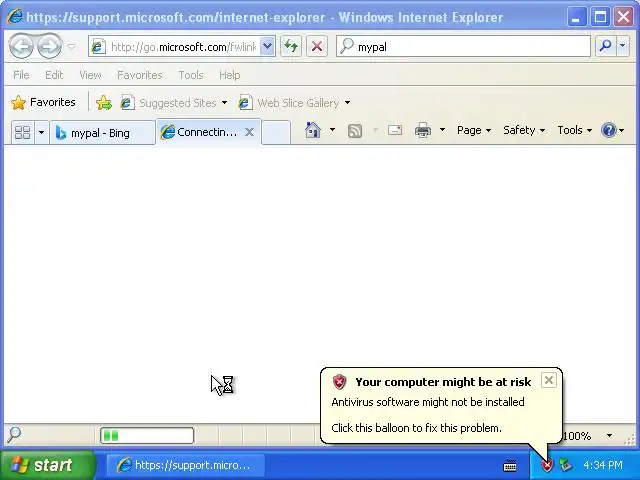The image size is (640, 480).
Task: Click the security balloon to fix problem
Action: tap(441, 405)
